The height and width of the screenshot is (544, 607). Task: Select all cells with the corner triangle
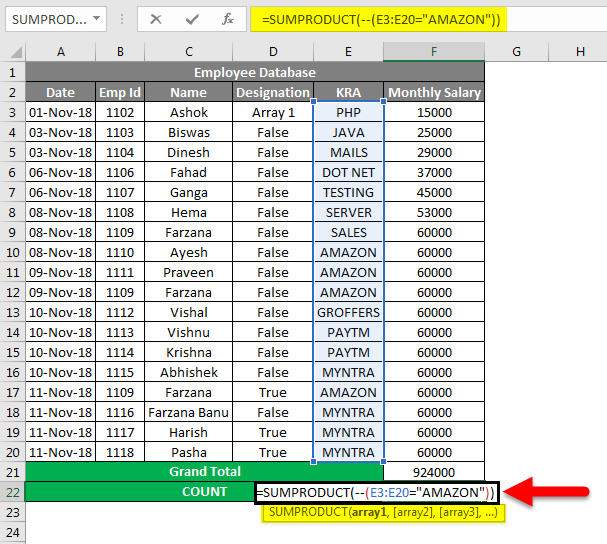coord(15,52)
